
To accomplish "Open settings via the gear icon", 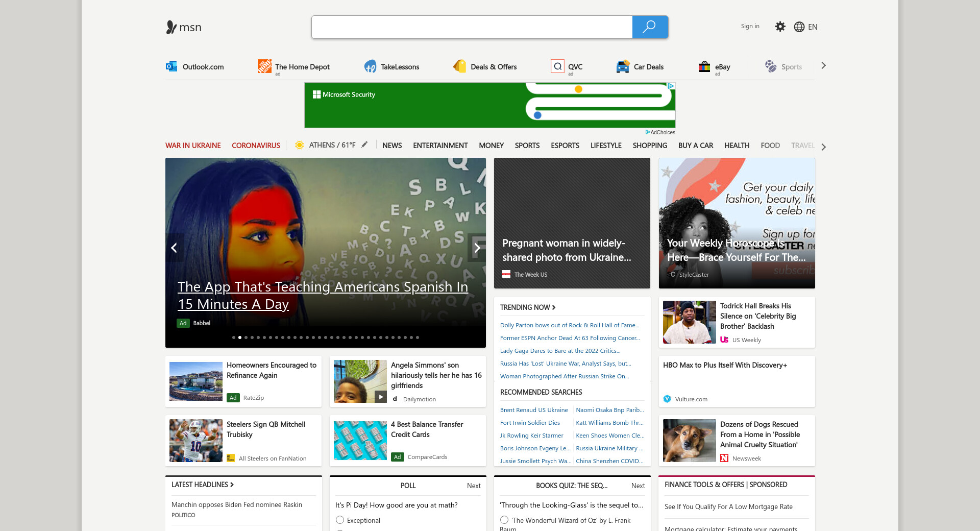I will [780, 27].
